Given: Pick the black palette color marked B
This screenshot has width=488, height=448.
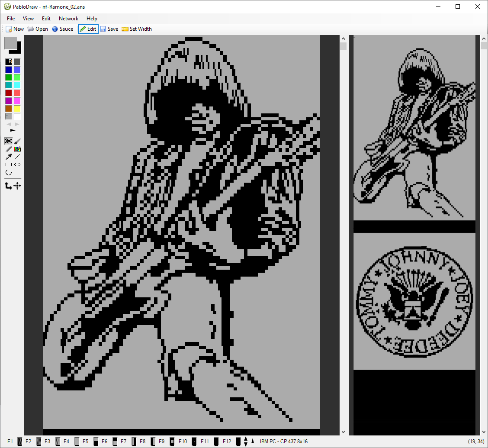Looking at the screenshot, I should pos(8,61).
